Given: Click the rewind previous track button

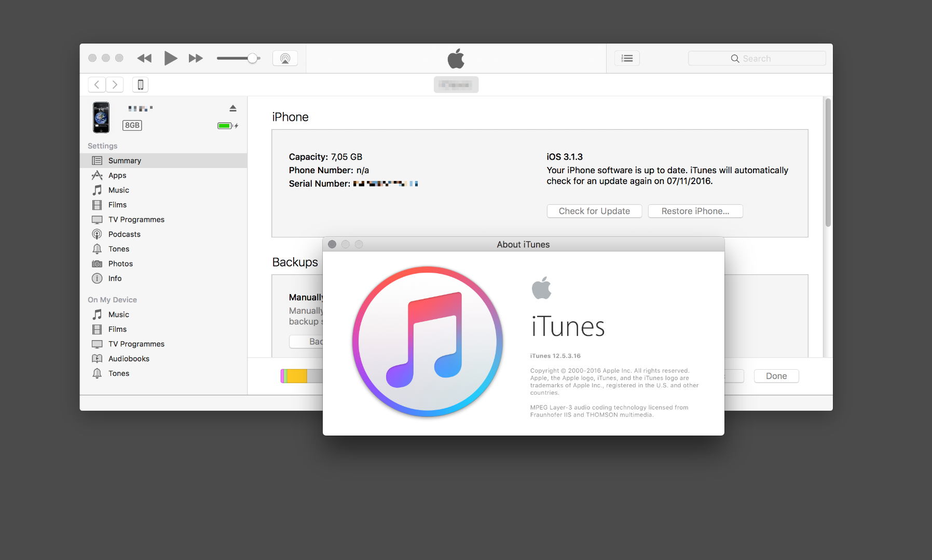Looking at the screenshot, I should click(144, 58).
